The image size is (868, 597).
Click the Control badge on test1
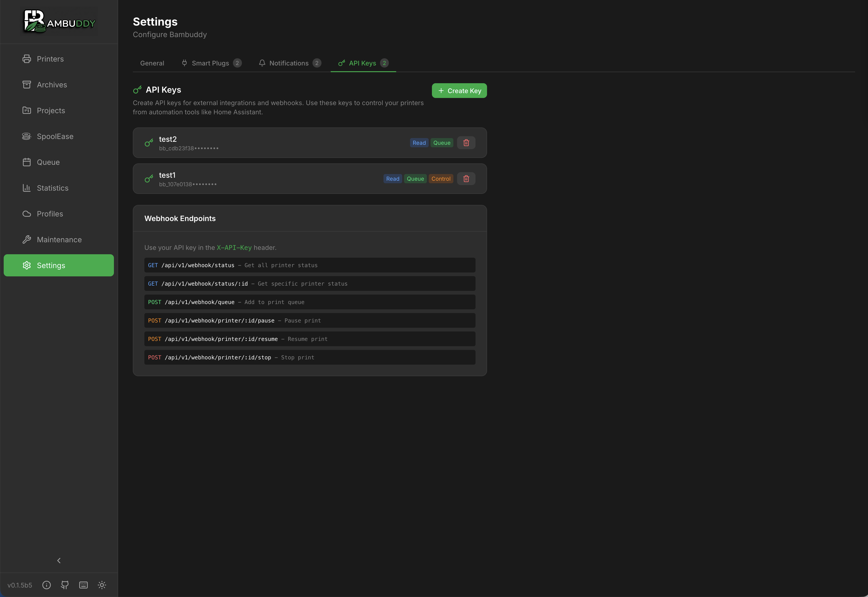(x=441, y=178)
